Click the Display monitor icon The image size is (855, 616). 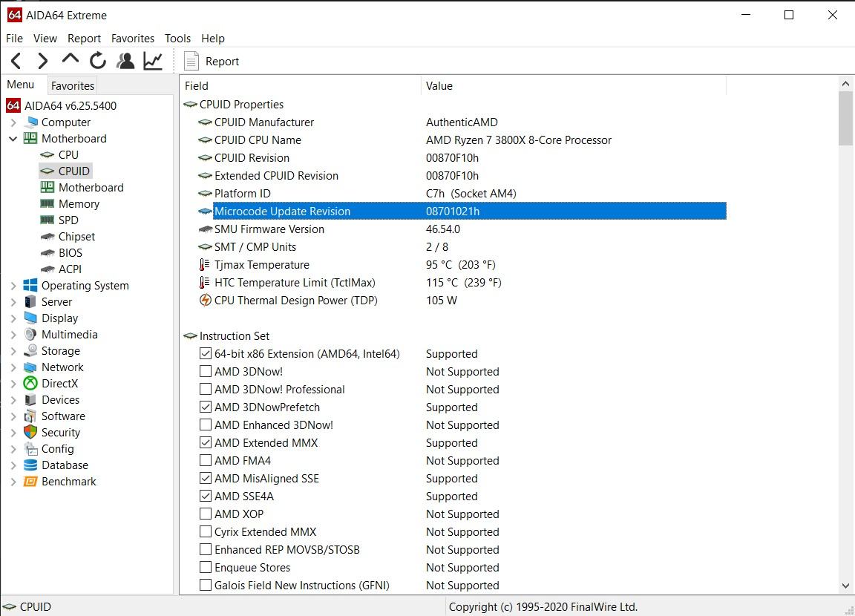coord(30,318)
